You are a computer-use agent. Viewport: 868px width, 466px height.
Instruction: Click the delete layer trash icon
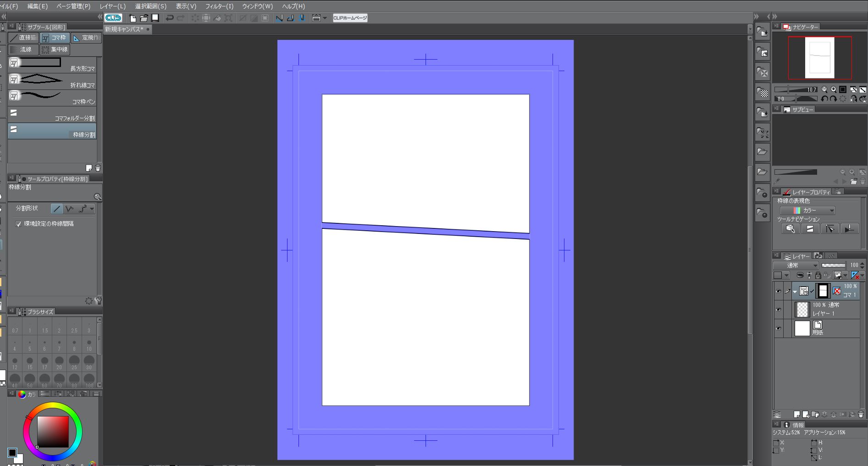pyautogui.click(x=861, y=414)
